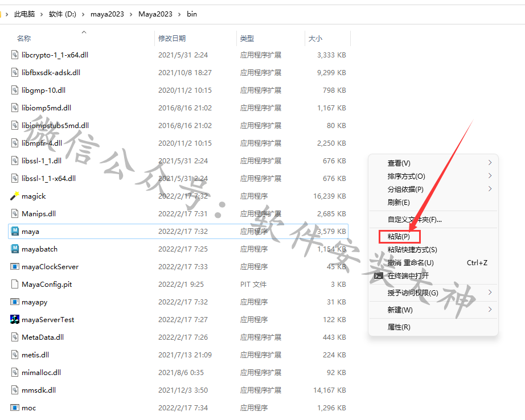Select 刷新(E) in context menu
The width and height of the screenshot is (525, 420).
pos(399,203)
